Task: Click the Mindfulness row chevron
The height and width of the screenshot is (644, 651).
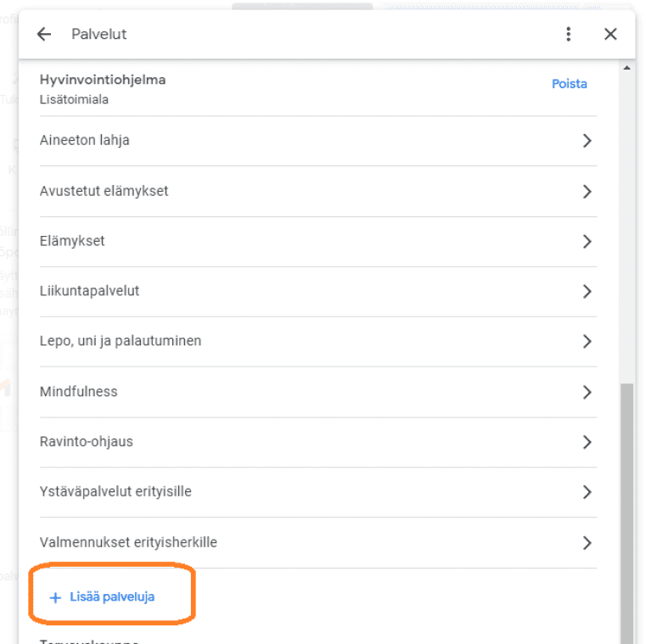Action: coord(586,392)
